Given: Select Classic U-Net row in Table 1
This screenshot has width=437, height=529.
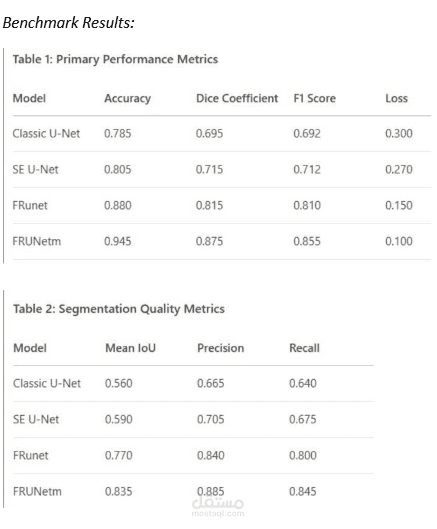Looking at the screenshot, I should pyautogui.click(x=222, y=134).
